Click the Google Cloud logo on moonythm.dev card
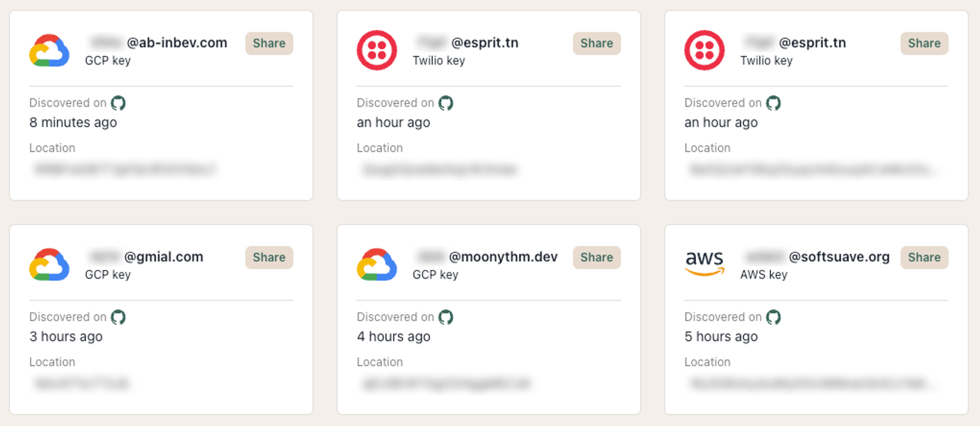Image resolution: width=980 pixels, height=426 pixels. point(377,264)
